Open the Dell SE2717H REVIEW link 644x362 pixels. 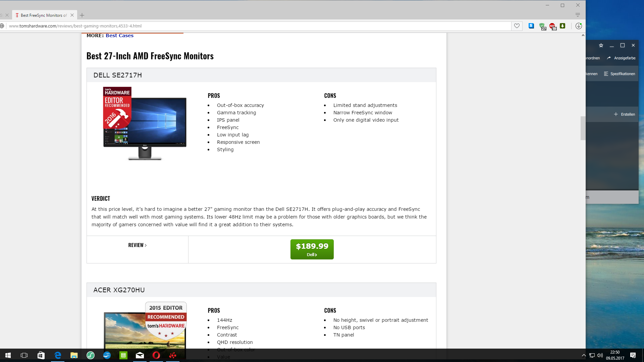(137, 245)
